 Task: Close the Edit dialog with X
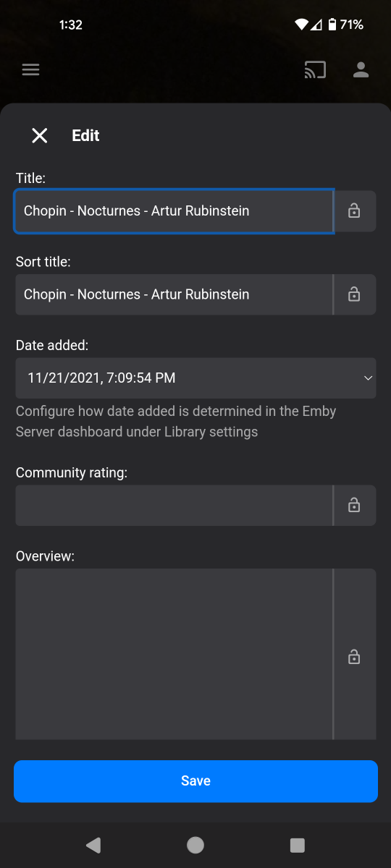pos(39,135)
